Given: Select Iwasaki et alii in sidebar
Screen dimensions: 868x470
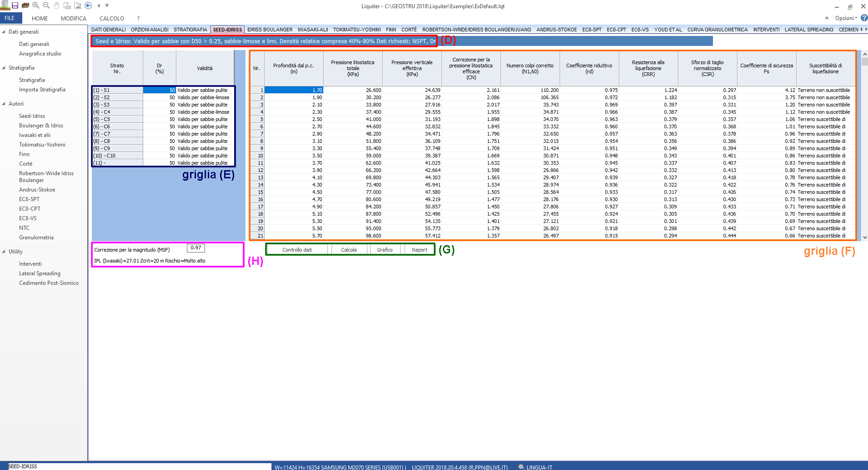Looking at the screenshot, I should click(x=35, y=135).
